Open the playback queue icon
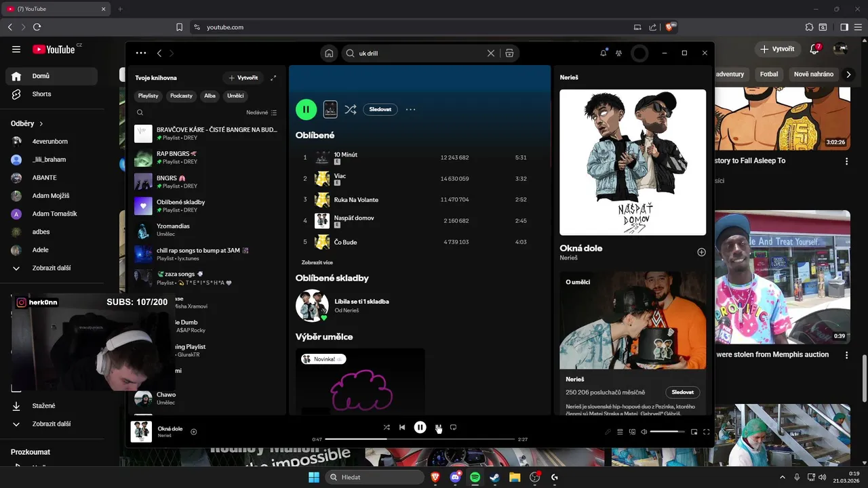Viewport: 868px width, 488px height. coord(620,432)
